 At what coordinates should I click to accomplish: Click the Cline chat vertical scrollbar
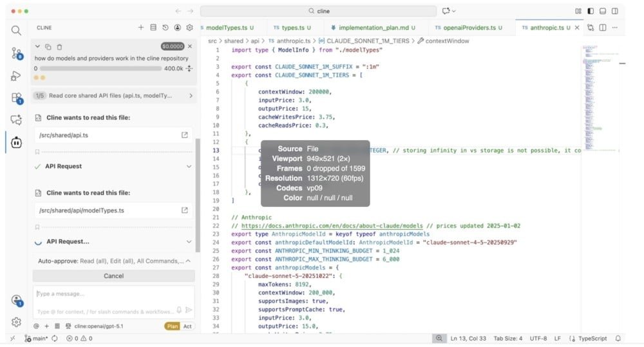click(198, 195)
